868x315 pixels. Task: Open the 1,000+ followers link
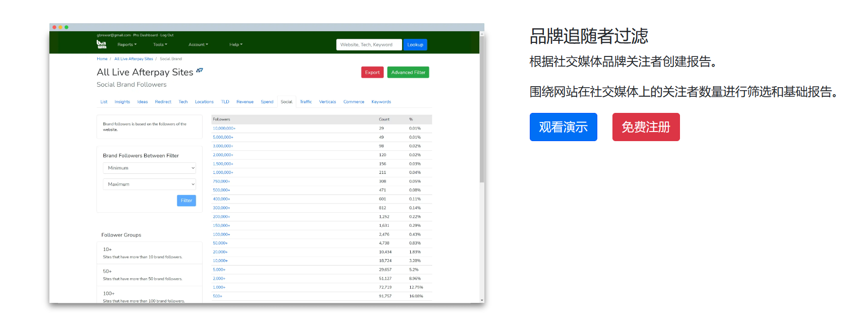point(219,287)
